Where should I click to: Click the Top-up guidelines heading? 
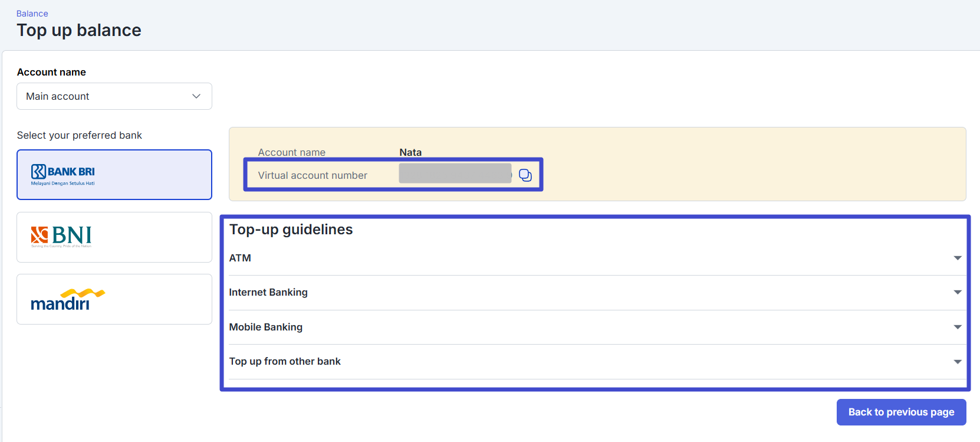pos(291,230)
